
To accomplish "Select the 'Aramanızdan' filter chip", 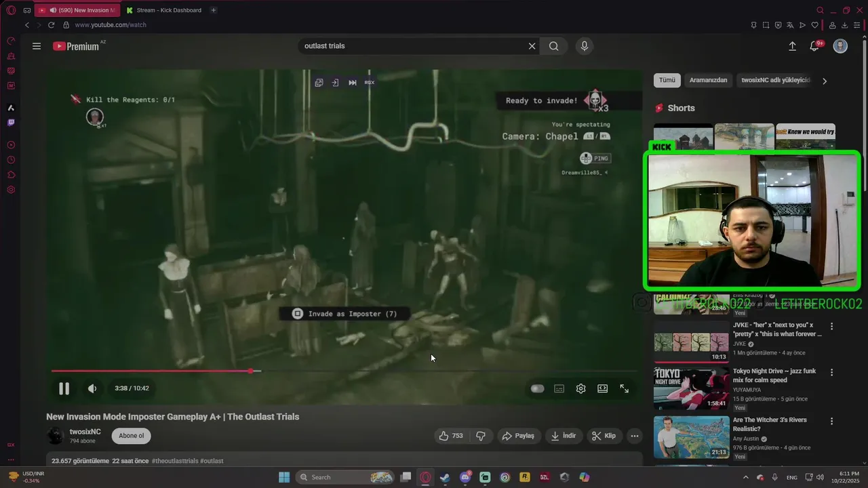I will point(708,80).
